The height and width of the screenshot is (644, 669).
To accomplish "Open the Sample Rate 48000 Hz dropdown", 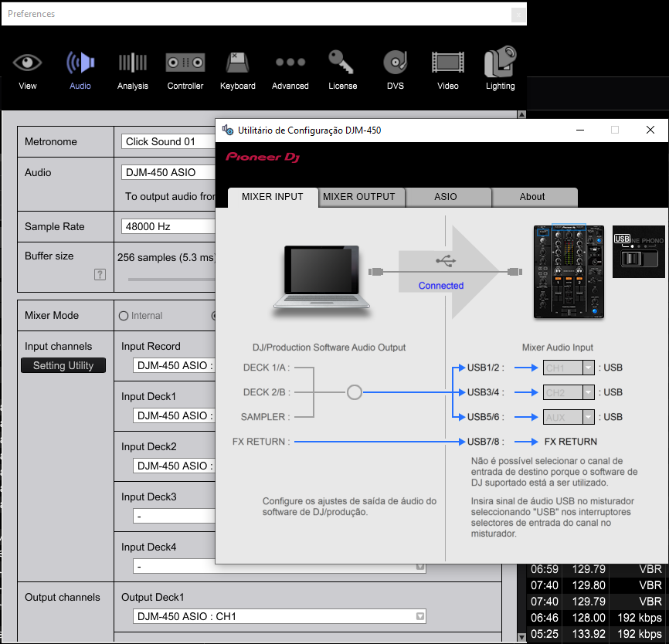I will click(168, 226).
